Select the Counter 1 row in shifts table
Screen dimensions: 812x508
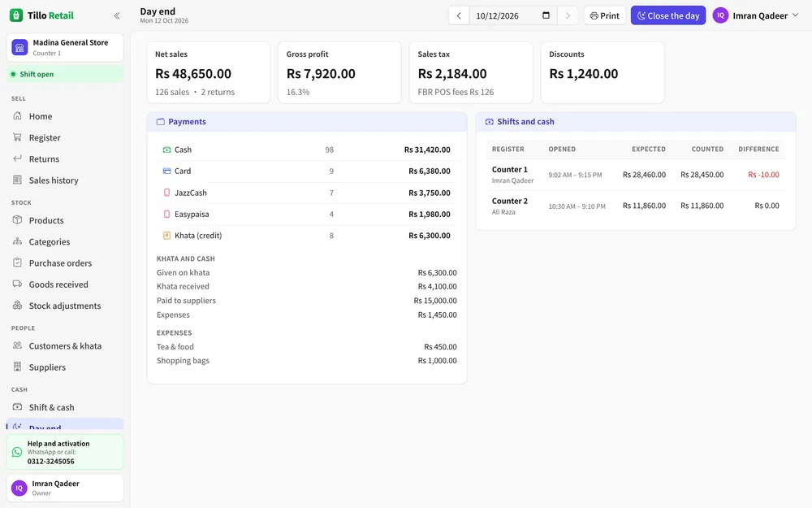(x=636, y=175)
